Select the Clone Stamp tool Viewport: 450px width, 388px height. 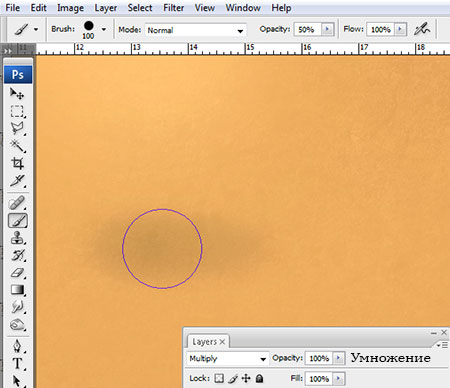tap(17, 238)
